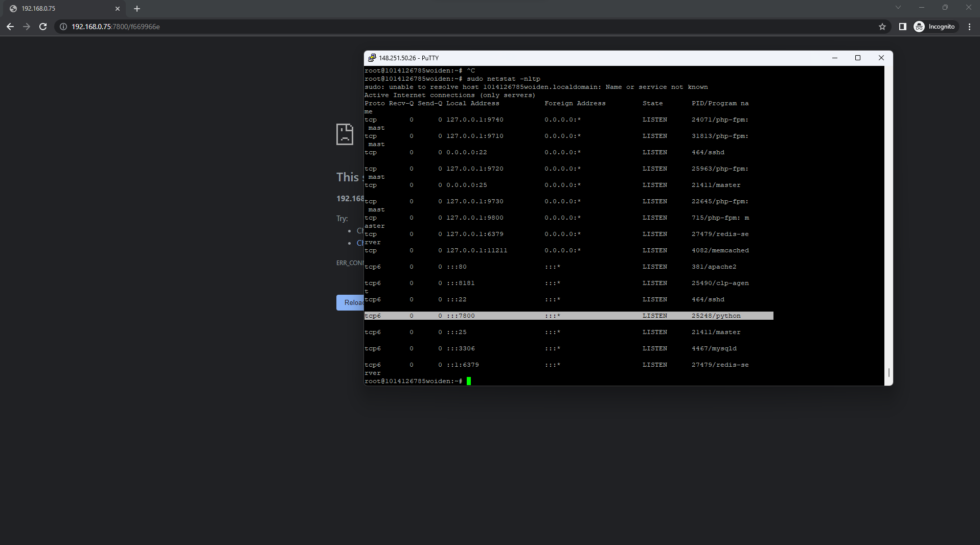Click the 4467/mysqld process entry

714,348
